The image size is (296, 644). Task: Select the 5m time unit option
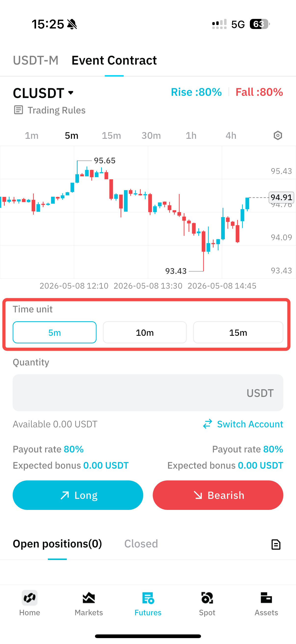tap(54, 332)
